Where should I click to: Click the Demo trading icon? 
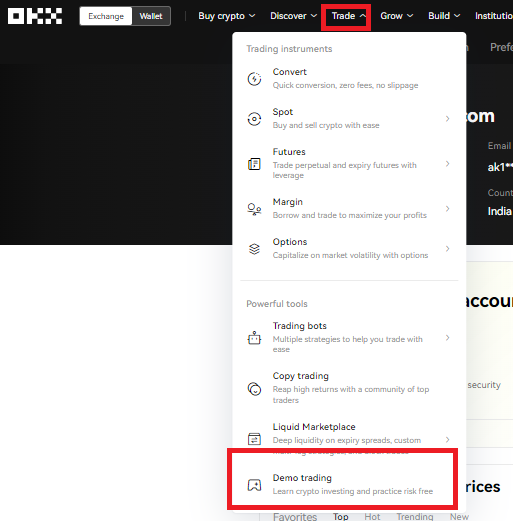tap(254, 485)
